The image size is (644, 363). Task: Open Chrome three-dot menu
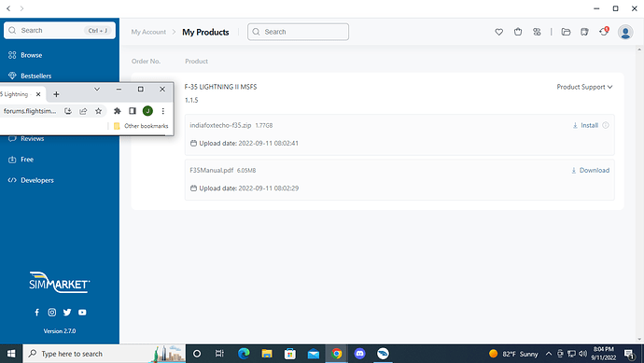pyautogui.click(x=163, y=111)
